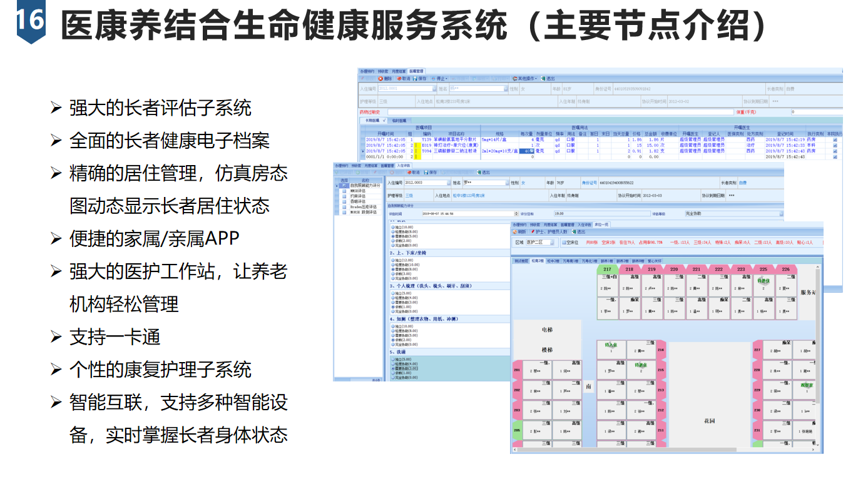Toggle Braden压疮评估 checkbox
The height and width of the screenshot is (484, 868).
(344, 207)
